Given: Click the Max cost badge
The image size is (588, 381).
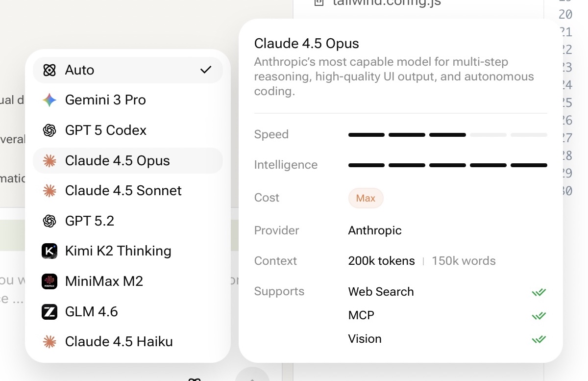Looking at the screenshot, I should [x=366, y=198].
